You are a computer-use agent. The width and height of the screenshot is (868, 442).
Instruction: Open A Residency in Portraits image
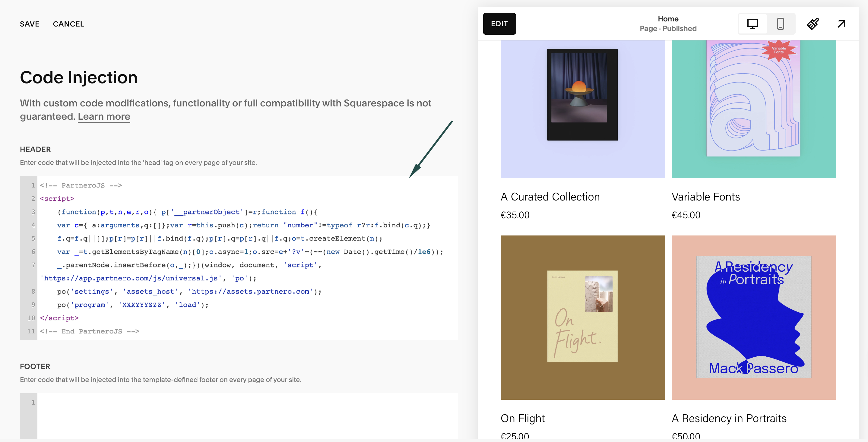(x=753, y=317)
